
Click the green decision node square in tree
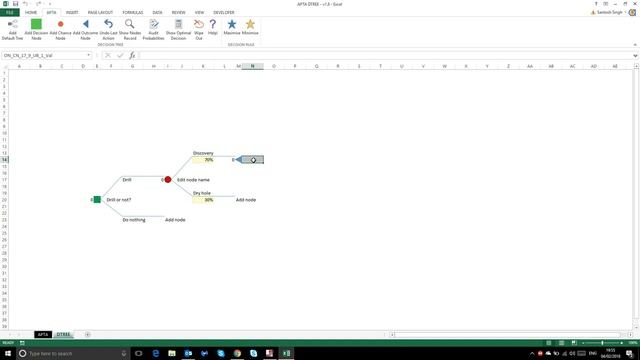(x=97, y=200)
